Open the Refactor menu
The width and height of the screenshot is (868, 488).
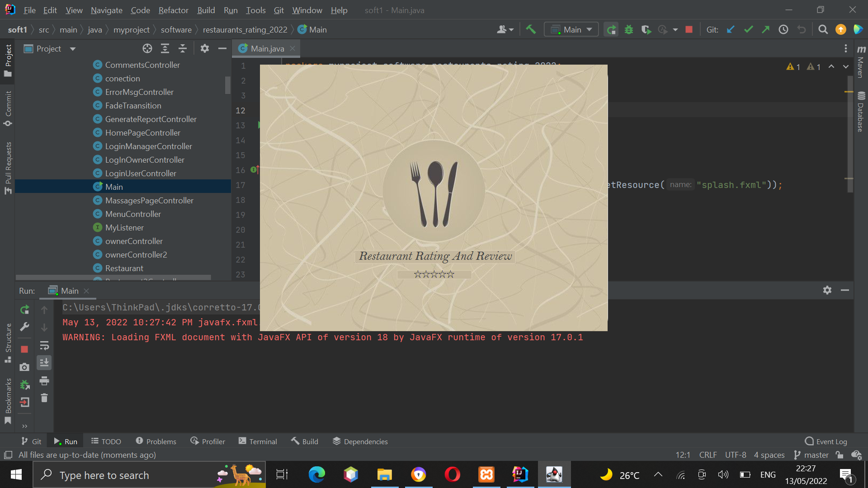pos(173,10)
